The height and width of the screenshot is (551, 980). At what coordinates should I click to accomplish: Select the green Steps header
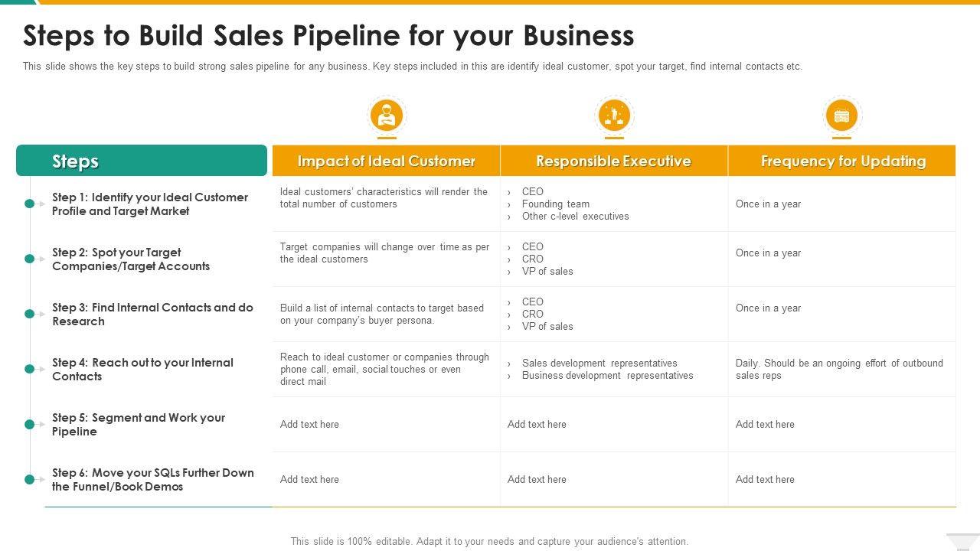click(142, 161)
